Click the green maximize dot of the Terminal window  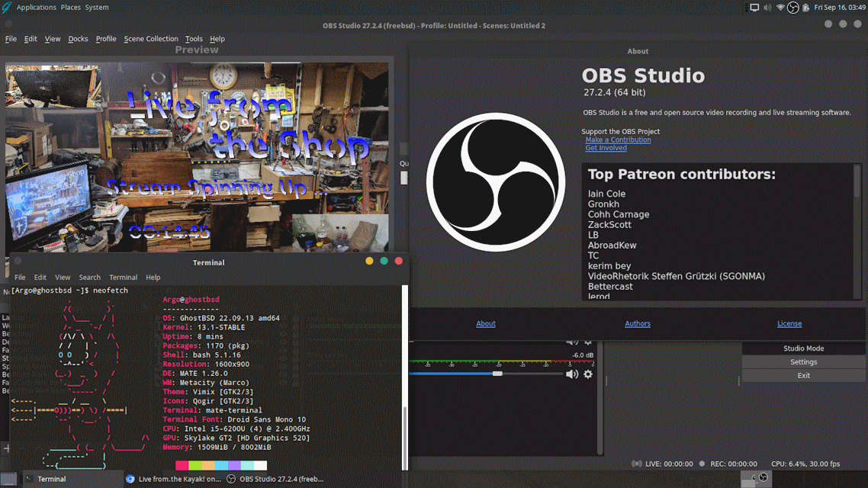384,261
